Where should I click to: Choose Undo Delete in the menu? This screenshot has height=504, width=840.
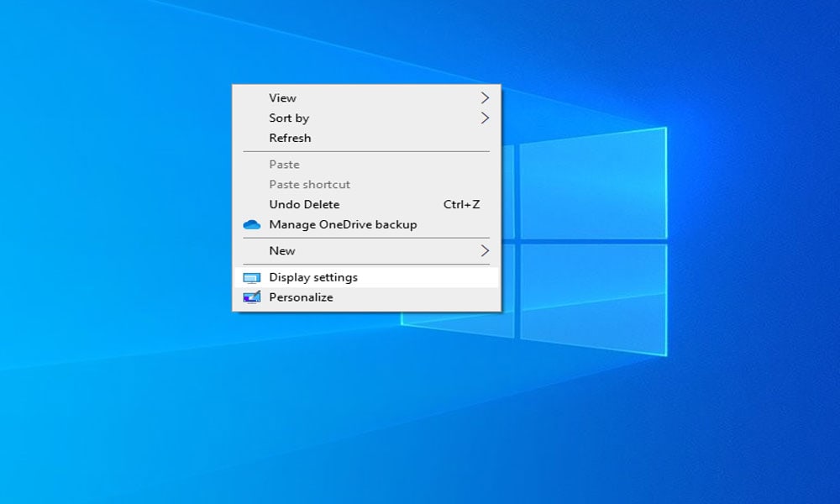(366, 205)
